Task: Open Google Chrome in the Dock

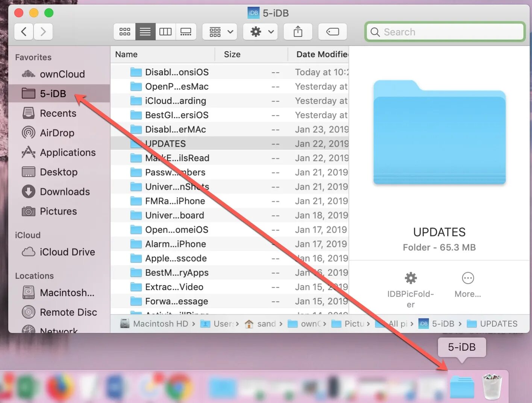Action: point(179,386)
